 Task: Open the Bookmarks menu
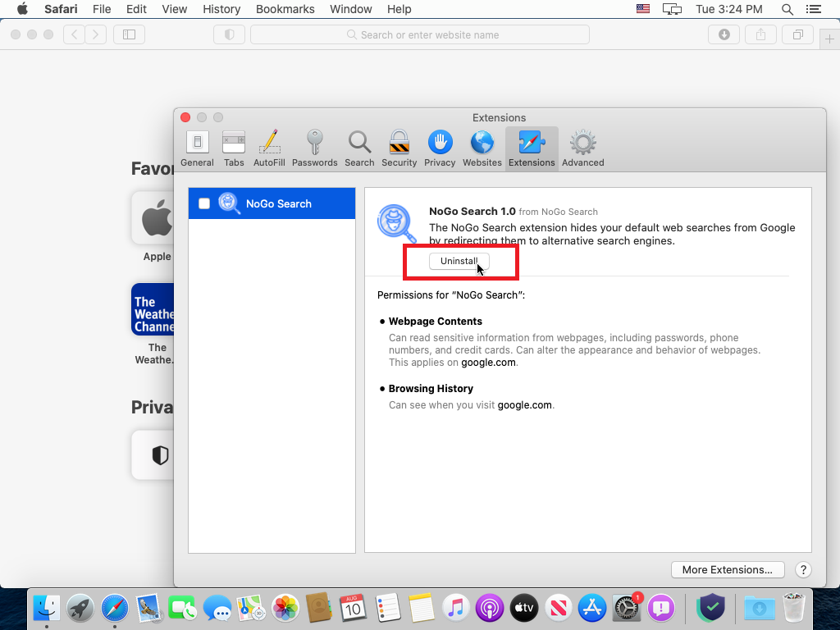coord(285,9)
